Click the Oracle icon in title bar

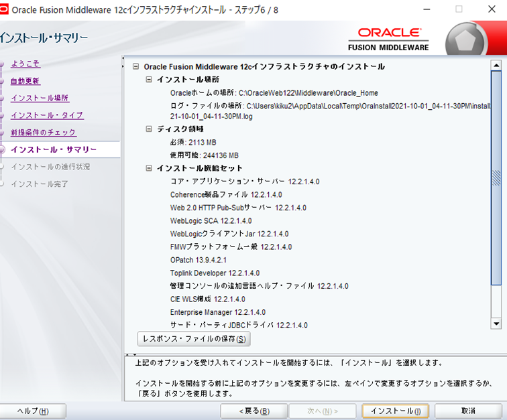[x=5, y=9]
